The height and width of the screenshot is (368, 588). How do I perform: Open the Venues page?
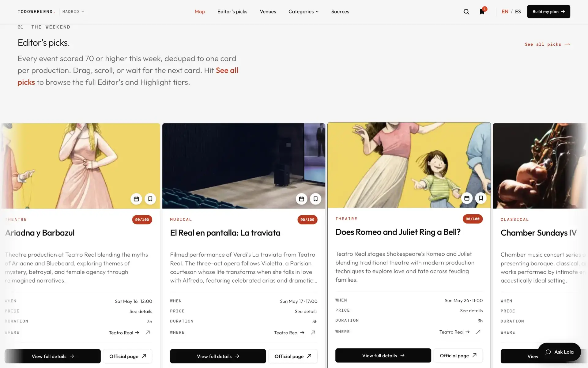(x=268, y=12)
